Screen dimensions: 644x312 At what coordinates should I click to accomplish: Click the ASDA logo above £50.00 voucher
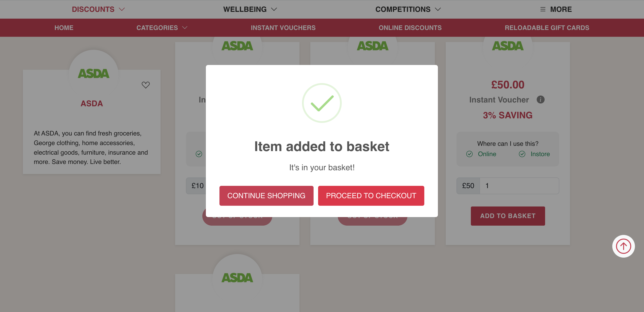pos(508,46)
